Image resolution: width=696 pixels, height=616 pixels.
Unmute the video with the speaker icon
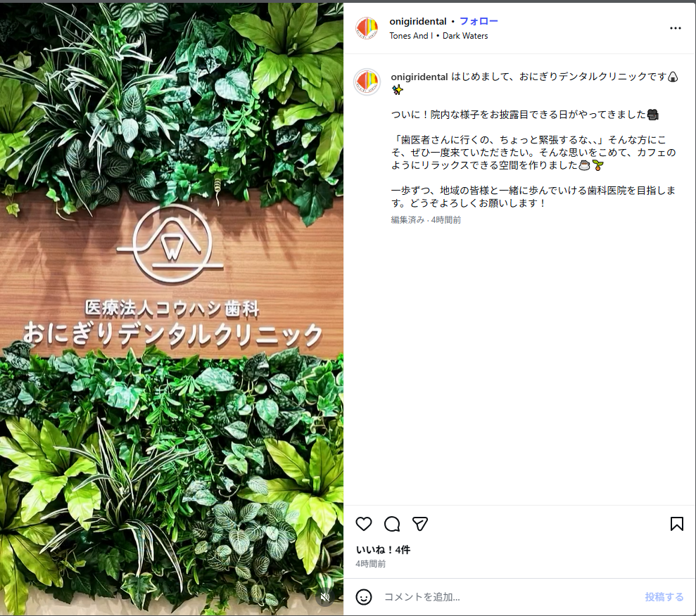[x=325, y=597]
